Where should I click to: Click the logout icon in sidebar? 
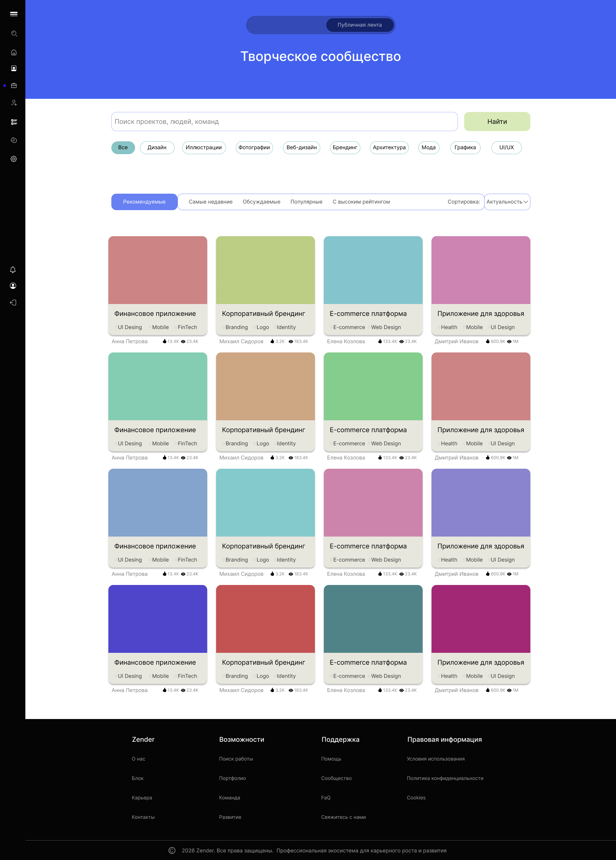point(13,303)
